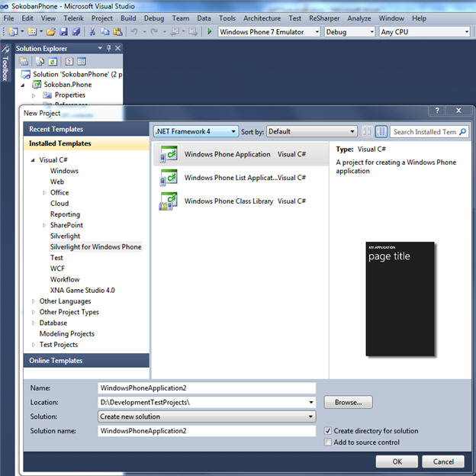Open the Windows Phone 7 Emulator dropdown
This screenshot has width=476, height=476.
[x=269, y=32]
